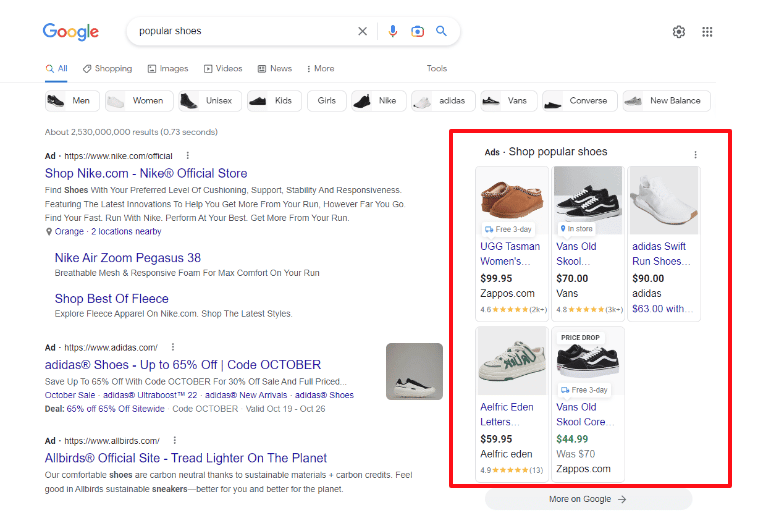
Task: Filter results by Women chip
Action: (x=139, y=101)
